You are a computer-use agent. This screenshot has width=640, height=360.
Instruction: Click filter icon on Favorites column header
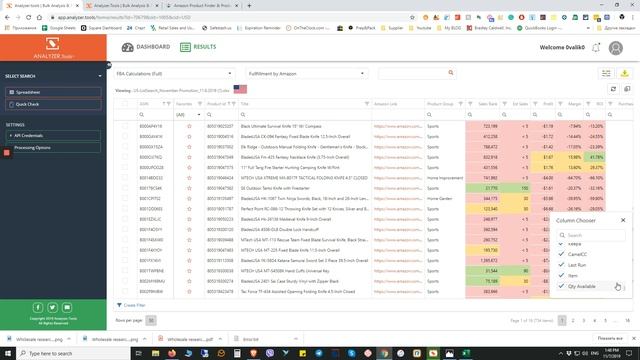pos(200,104)
